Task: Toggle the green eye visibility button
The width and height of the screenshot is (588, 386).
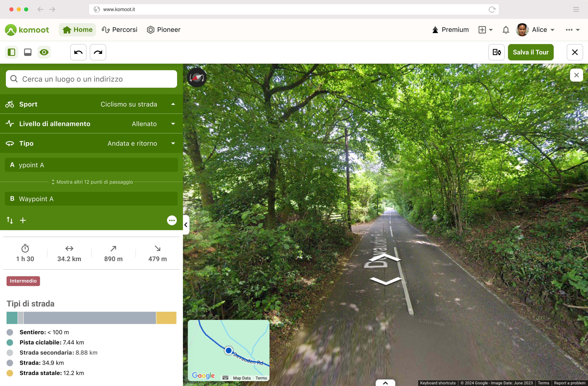Action: 44,52
